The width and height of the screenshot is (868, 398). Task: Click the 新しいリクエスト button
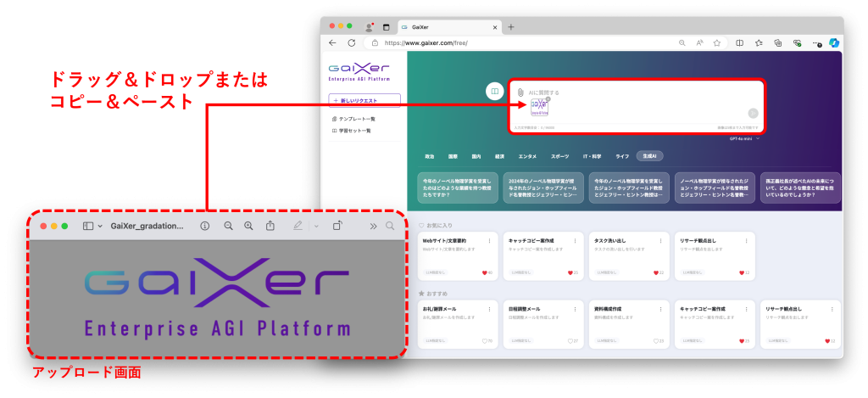(x=366, y=100)
